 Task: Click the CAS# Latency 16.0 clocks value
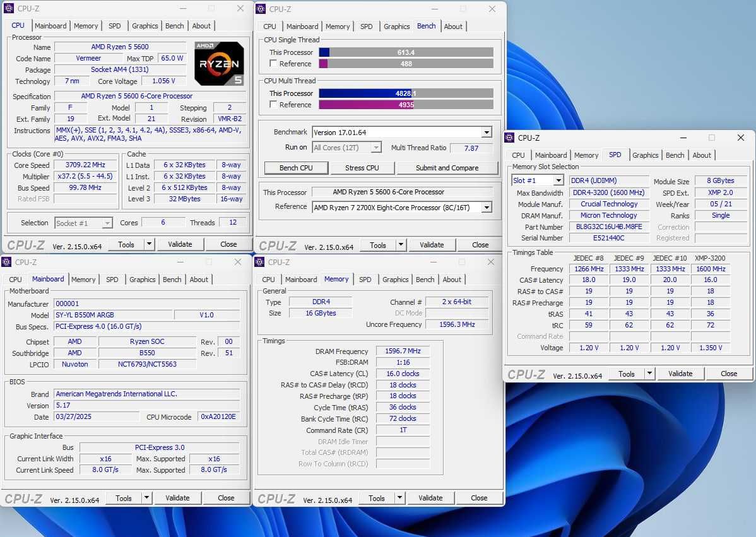(403, 374)
